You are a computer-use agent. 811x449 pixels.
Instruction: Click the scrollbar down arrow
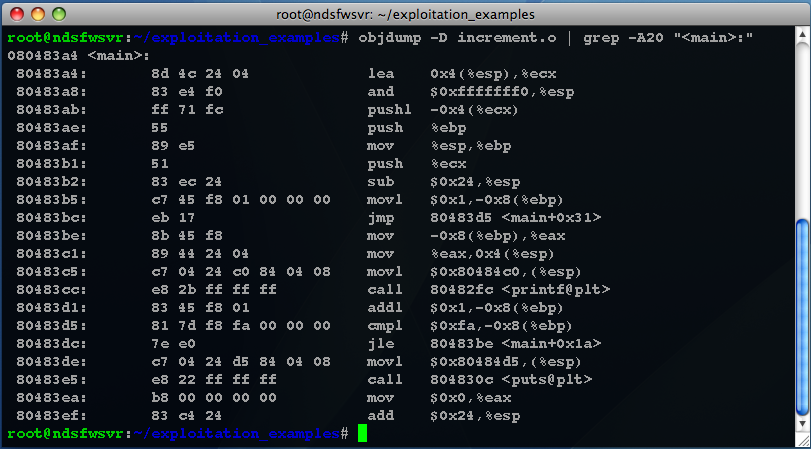[803, 423]
